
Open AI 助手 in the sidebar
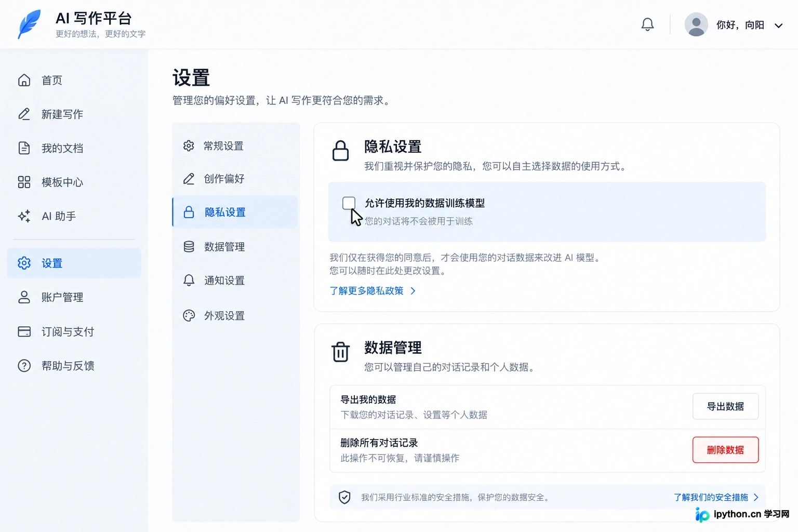pyautogui.click(x=74, y=216)
